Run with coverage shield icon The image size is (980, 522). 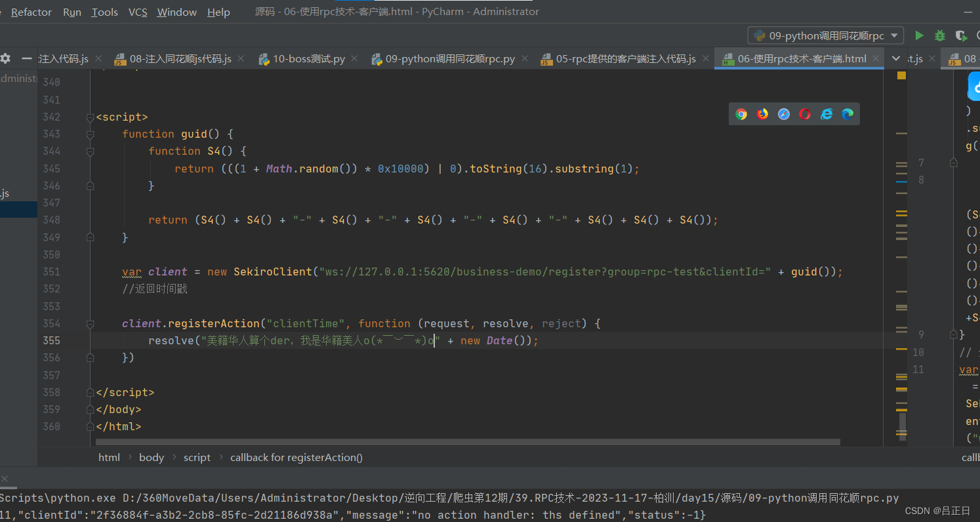click(x=961, y=35)
